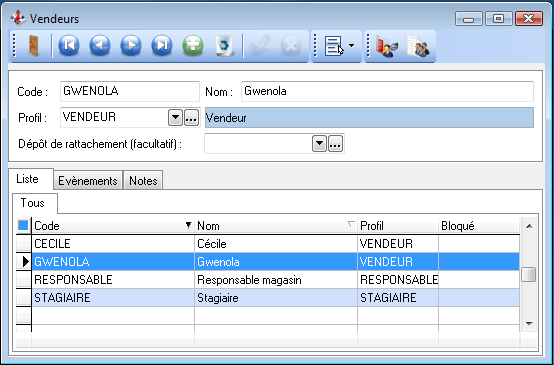Close the Vendeurs window
Screen dimensions: 554x365
pyautogui.click(x=529, y=19)
